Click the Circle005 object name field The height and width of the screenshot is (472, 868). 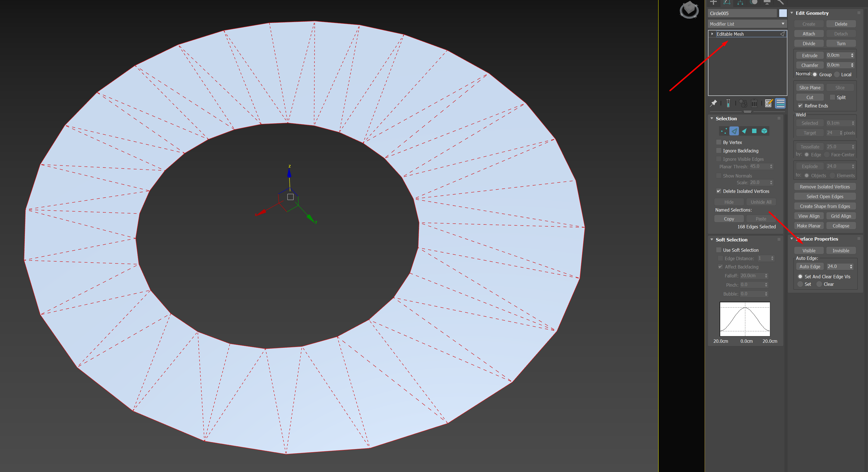pyautogui.click(x=742, y=13)
